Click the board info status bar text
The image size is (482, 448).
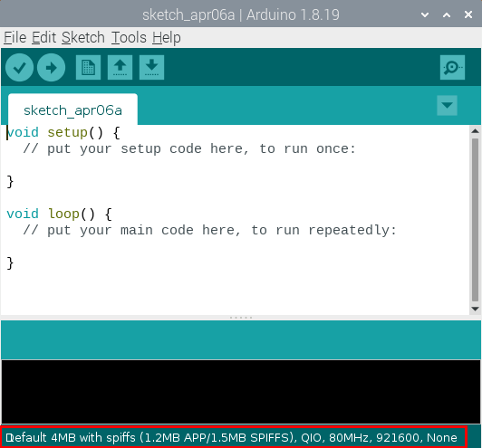click(231, 437)
